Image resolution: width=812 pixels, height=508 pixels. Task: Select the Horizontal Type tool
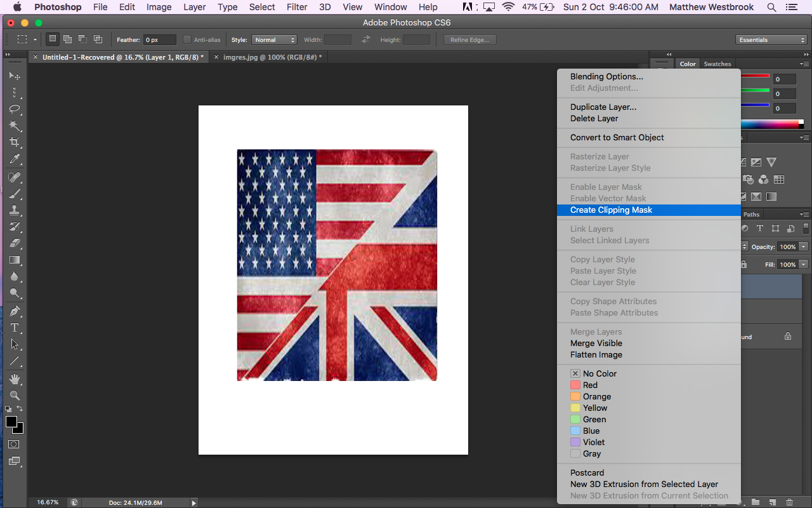(15, 328)
